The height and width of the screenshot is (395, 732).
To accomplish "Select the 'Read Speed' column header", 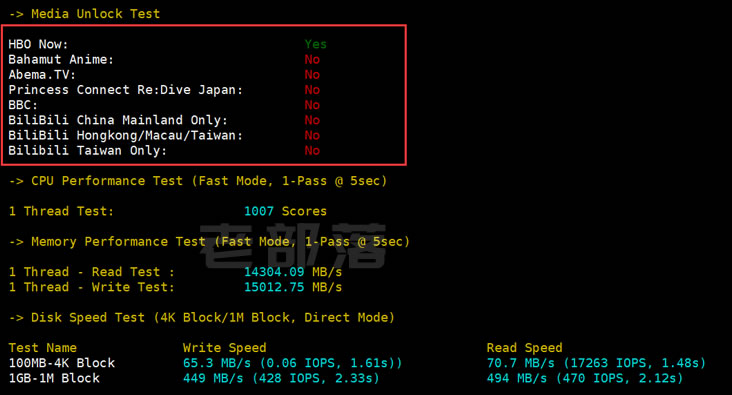I will 524,348.
